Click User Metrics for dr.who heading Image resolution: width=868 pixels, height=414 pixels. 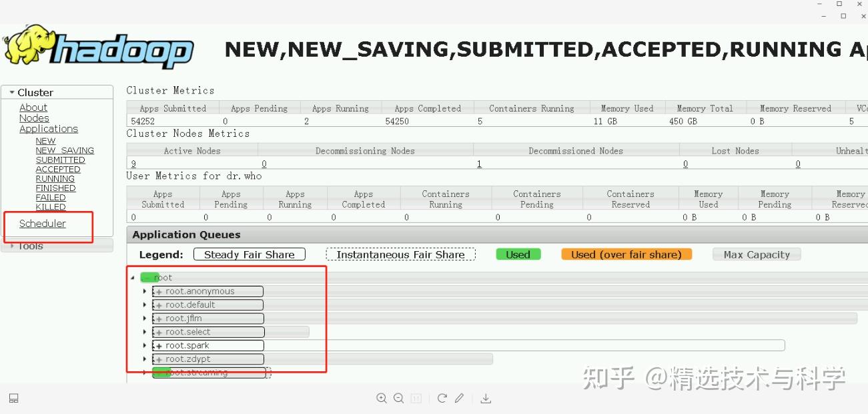194,176
